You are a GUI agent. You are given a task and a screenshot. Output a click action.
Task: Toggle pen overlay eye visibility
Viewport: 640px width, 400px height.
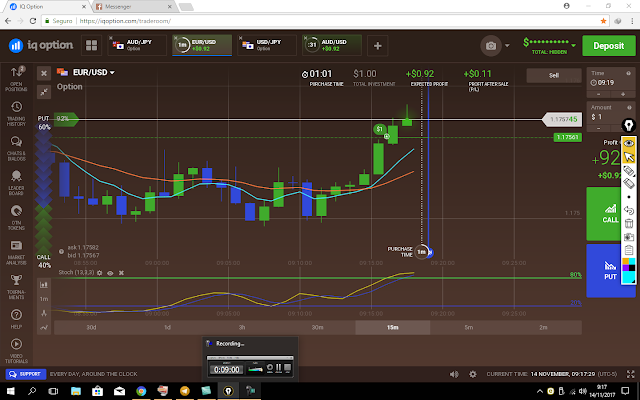tap(629, 143)
